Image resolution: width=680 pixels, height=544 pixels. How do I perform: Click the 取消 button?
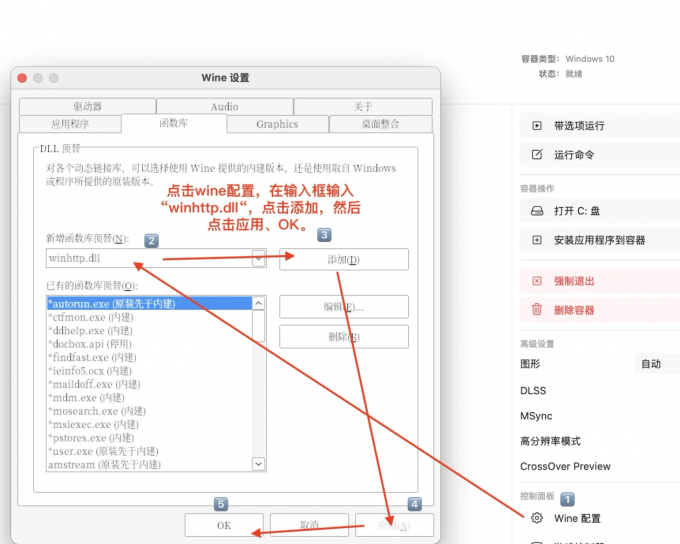(309, 525)
